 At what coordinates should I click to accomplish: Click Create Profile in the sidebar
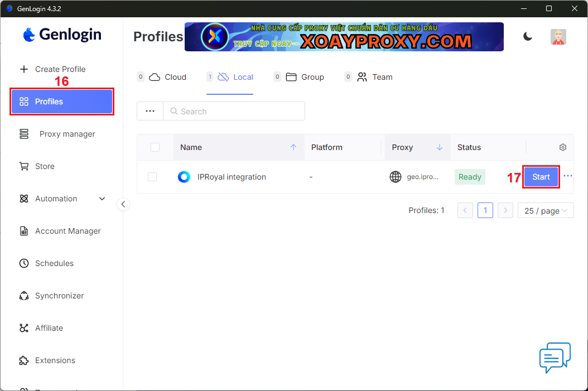point(60,69)
